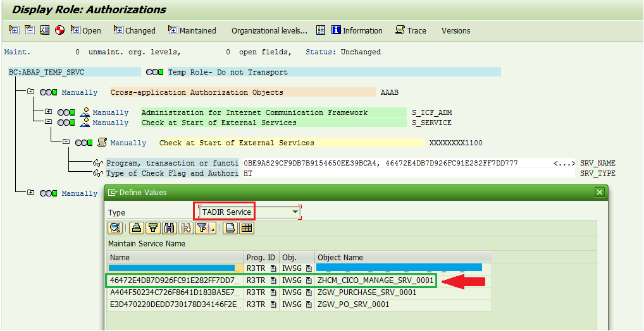Click R3TR value help icon in ZGW_PO row
The width and height of the screenshot is (644, 331).
[x=273, y=304]
